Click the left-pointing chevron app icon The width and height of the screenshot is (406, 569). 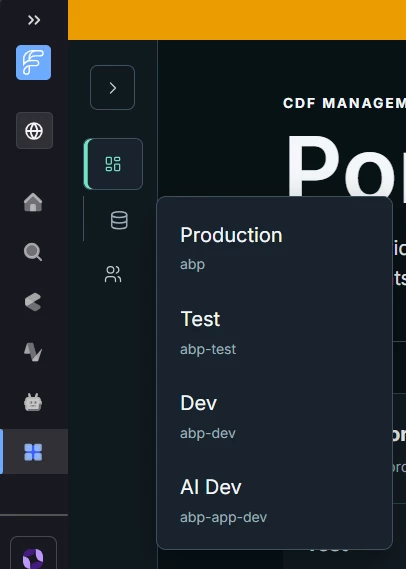33,302
